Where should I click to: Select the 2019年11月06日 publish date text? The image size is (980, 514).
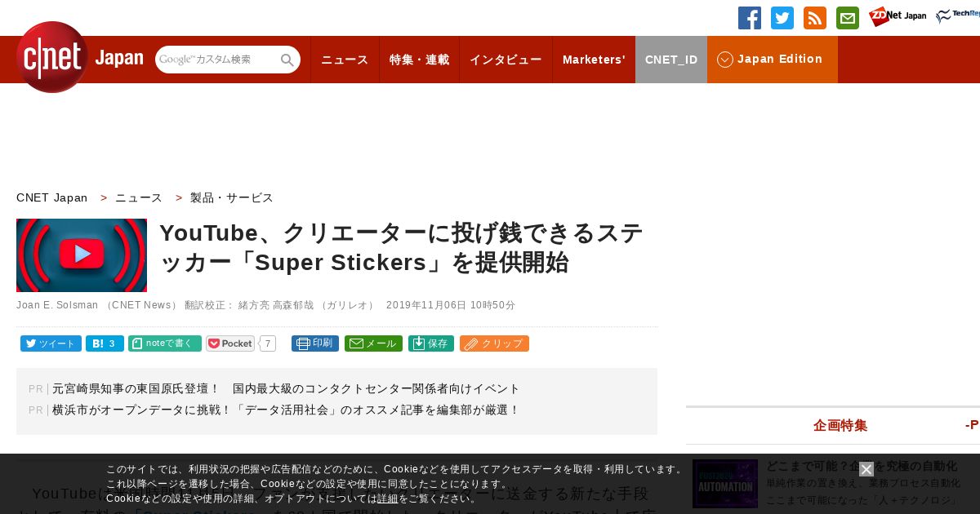coord(426,305)
